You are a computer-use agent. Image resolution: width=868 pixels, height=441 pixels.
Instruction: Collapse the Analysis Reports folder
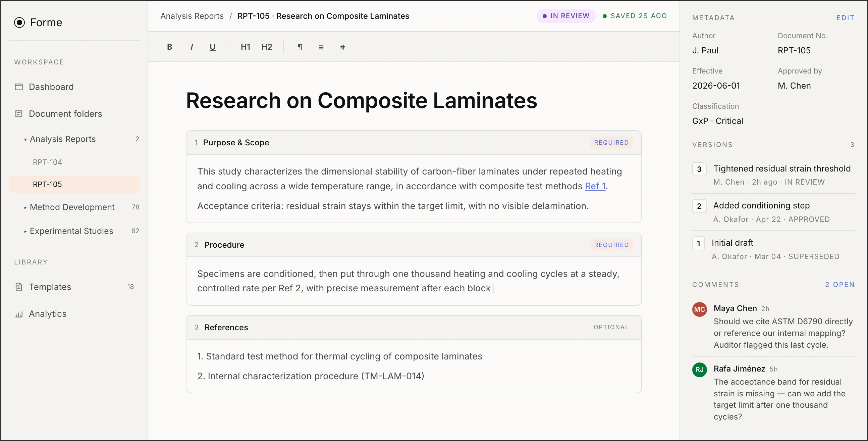(x=25, y=139)
